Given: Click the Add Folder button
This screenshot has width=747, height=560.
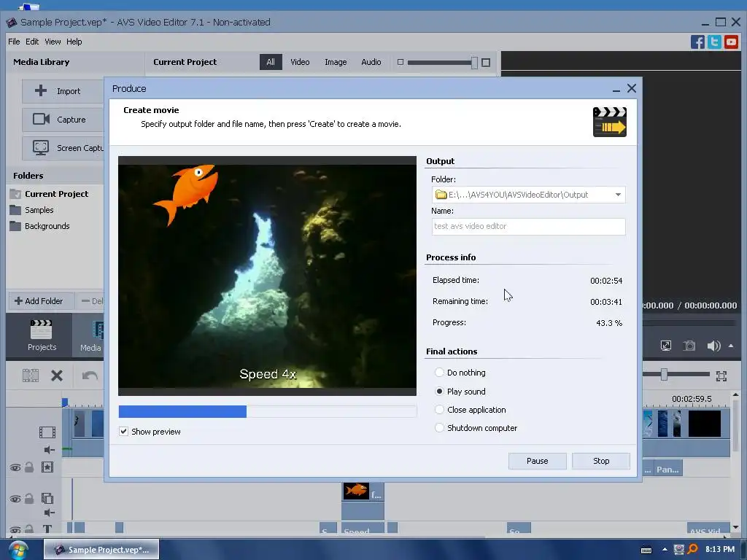Looking at the screenshot, I should (x=40, y=301).
